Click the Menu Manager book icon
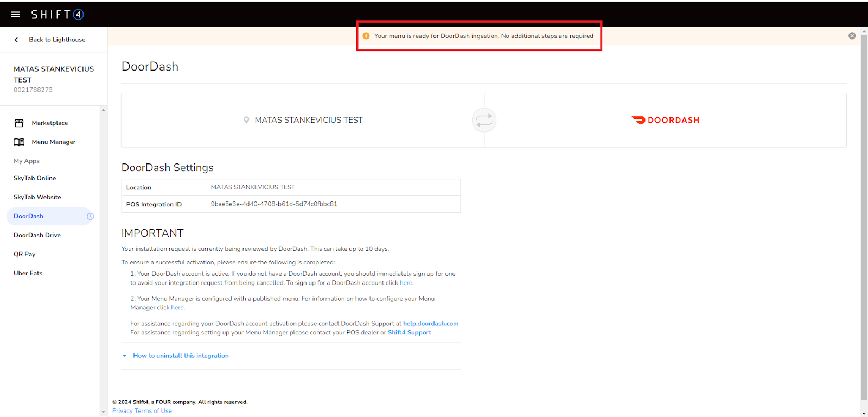Screen dimensions: 868x417 point(19,142)
